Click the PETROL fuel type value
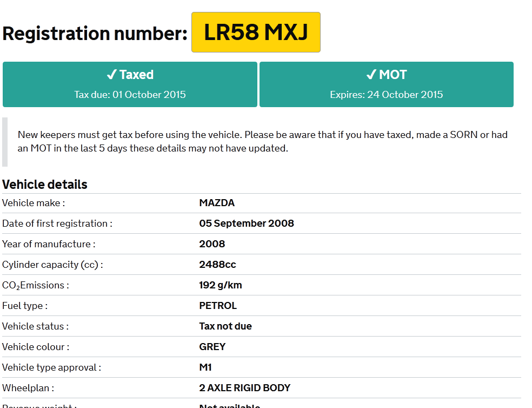This screenshot has height=408, width=532. coord(218,306)
